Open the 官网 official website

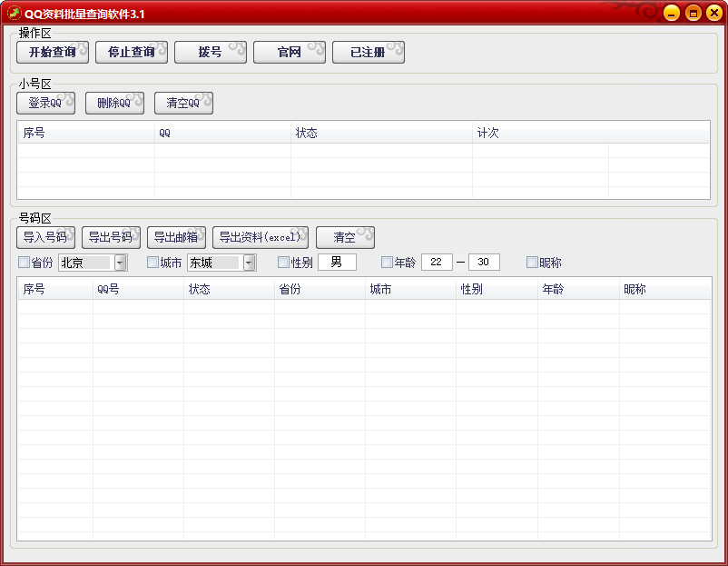pos(290,52)
